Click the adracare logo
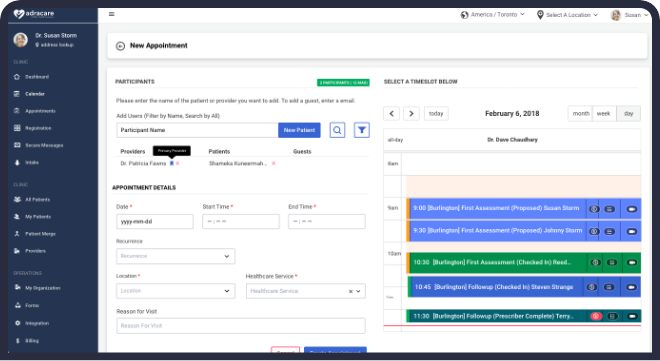660x361 pixels. [x=34, y=14]
